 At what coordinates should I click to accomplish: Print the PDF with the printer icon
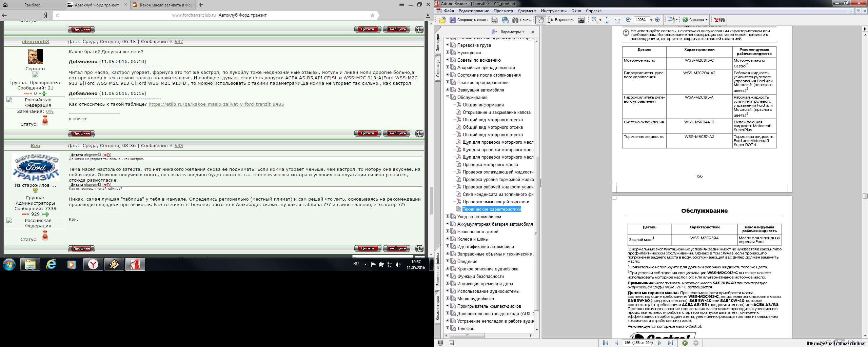pyautogui.click(x=494, y=20)
